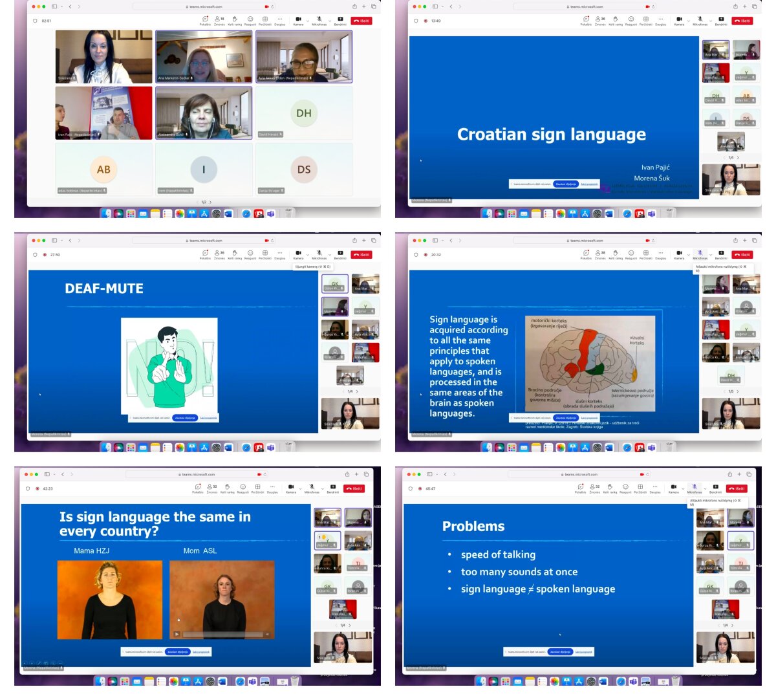776x700 pixels.
Task: Select the DH participant tile in grid window
Action: tap(304, 114)
